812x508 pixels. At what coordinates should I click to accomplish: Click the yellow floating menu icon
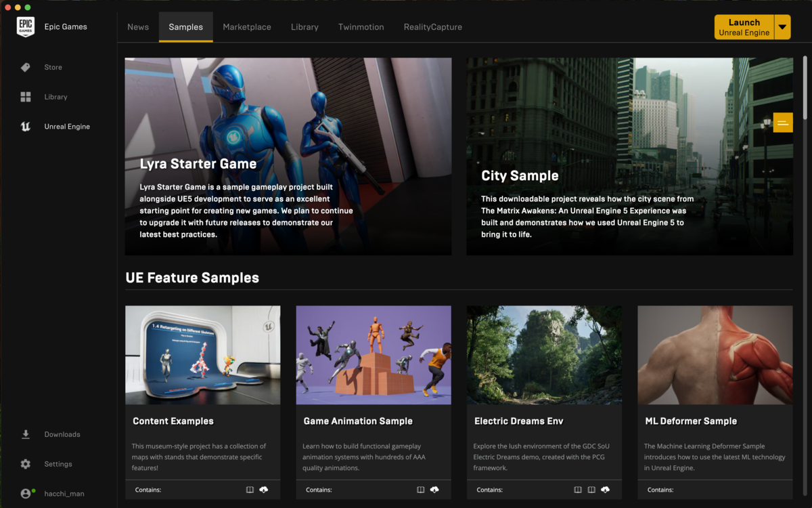(x=783, y=123)
